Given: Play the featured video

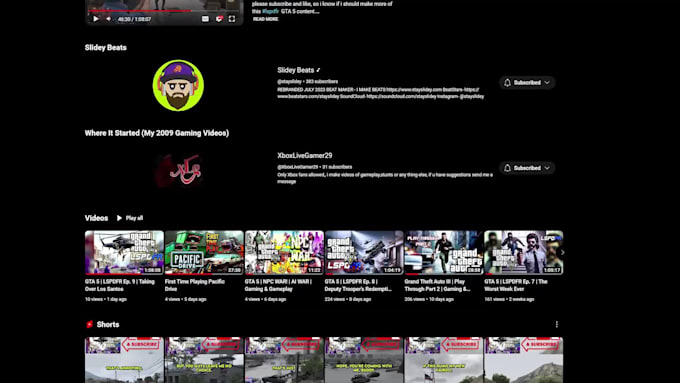Looking at the screenshot, I should pyautogui.click(x=96, y=19).
